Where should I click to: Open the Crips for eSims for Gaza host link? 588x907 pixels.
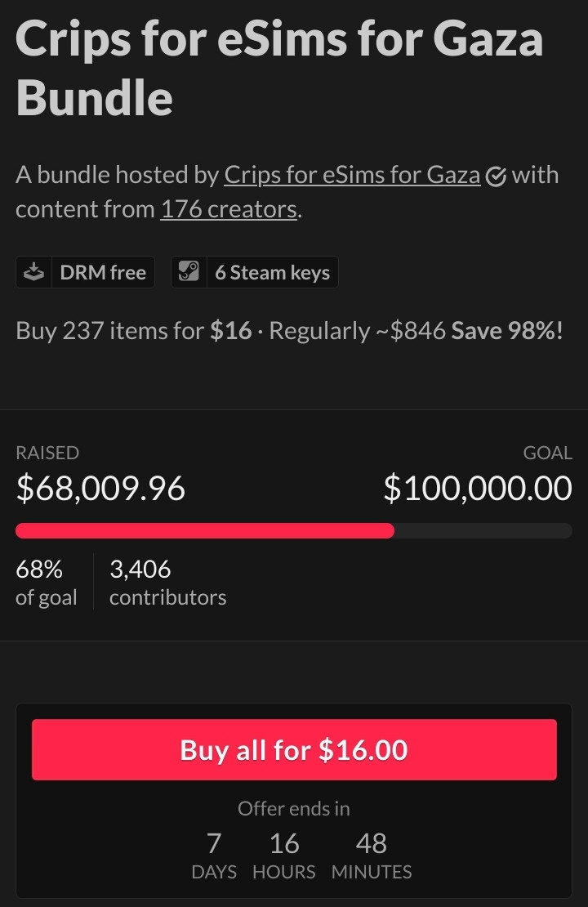pyautogui.click(x=352, y=175)
